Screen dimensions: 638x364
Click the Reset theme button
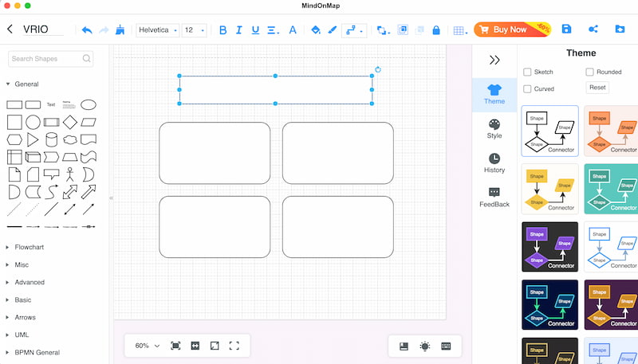pos(597,88)
